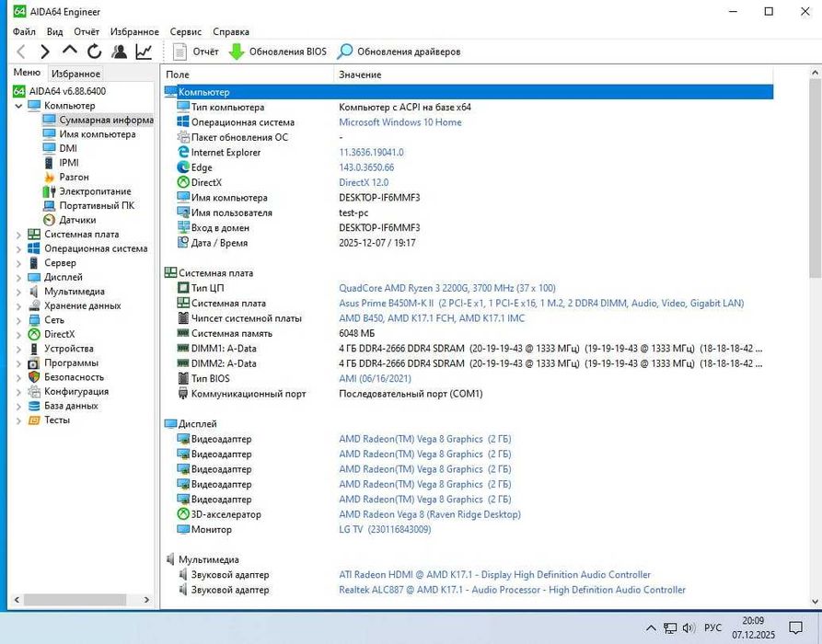
Task: Open Электропитание battery icon item
Action: [x=50, y=191]
